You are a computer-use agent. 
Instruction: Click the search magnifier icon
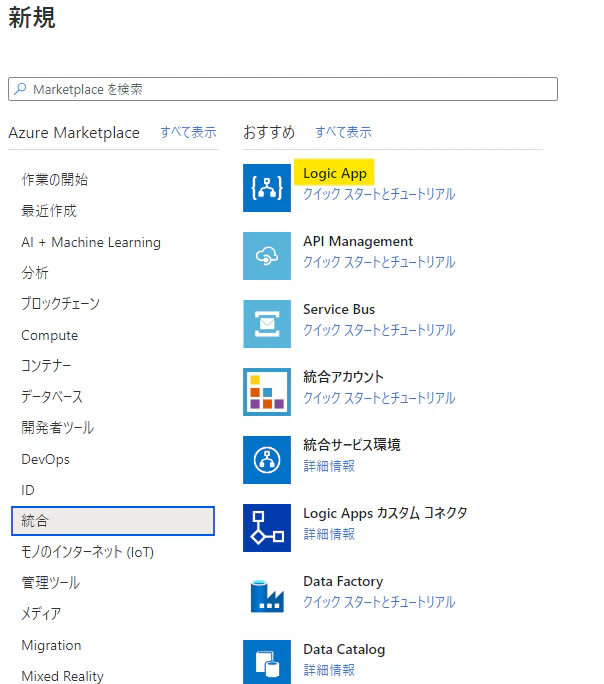20,89
